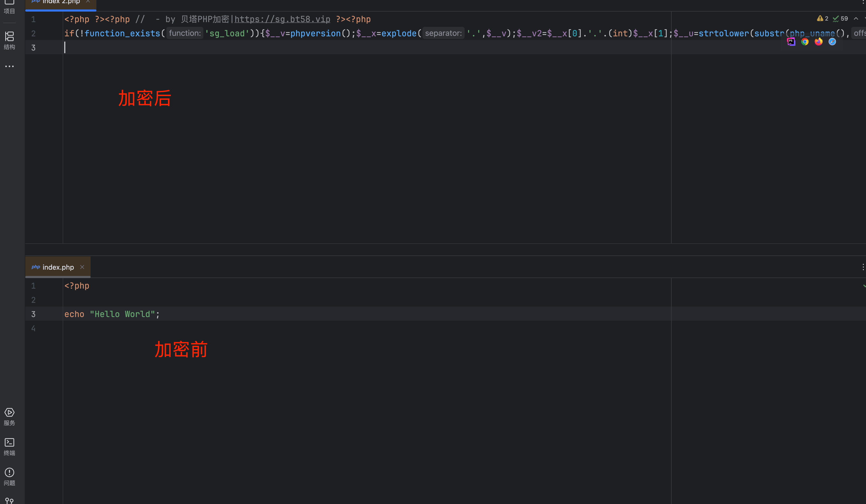Preview file in Chrome browser
This screenshot has width=866, height=504.
click(805, 42)
